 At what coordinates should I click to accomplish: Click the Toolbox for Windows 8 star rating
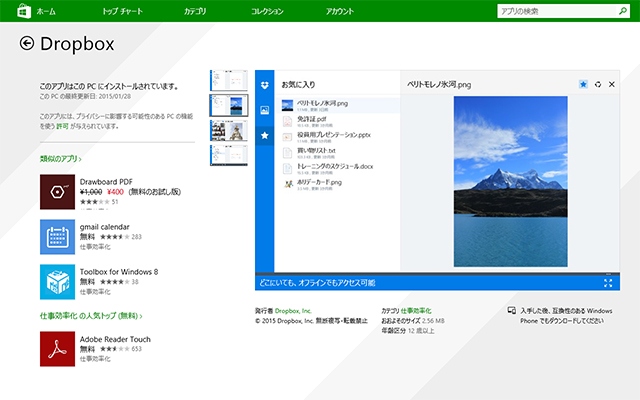pyautogui.click(x=115, y=282)
